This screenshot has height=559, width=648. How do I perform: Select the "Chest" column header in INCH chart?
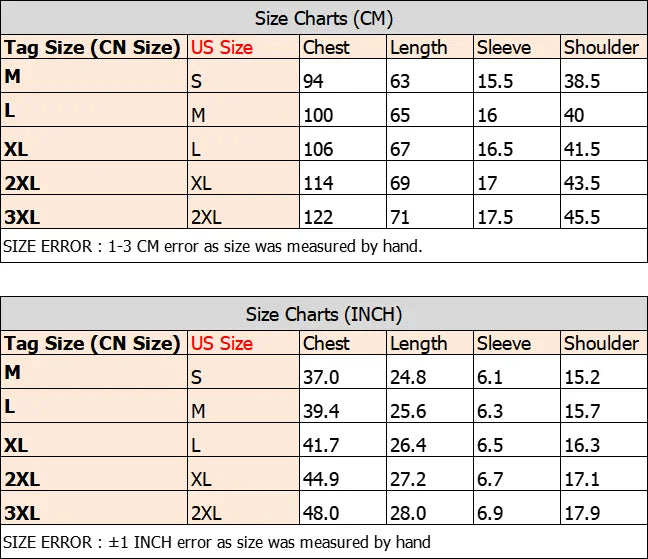(x=326, y=343)
